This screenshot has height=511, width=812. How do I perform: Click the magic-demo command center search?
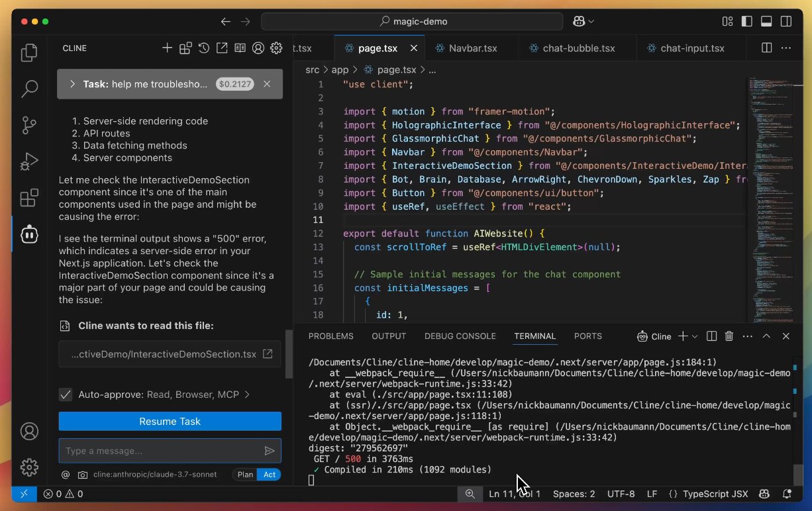(412, 21)
